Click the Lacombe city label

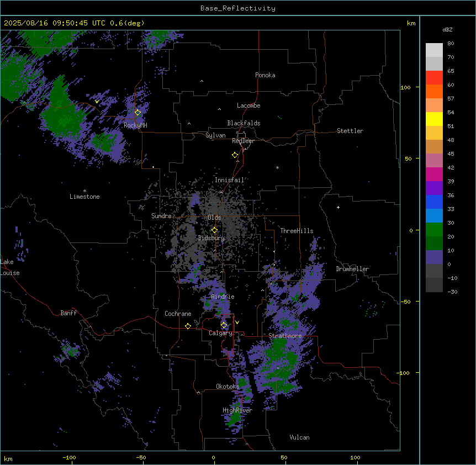pos(248,105)
